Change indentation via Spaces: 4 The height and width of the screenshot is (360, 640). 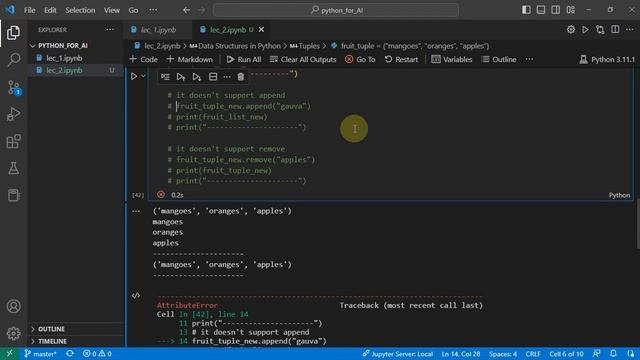pyautogui.click(x=502, y=354)
